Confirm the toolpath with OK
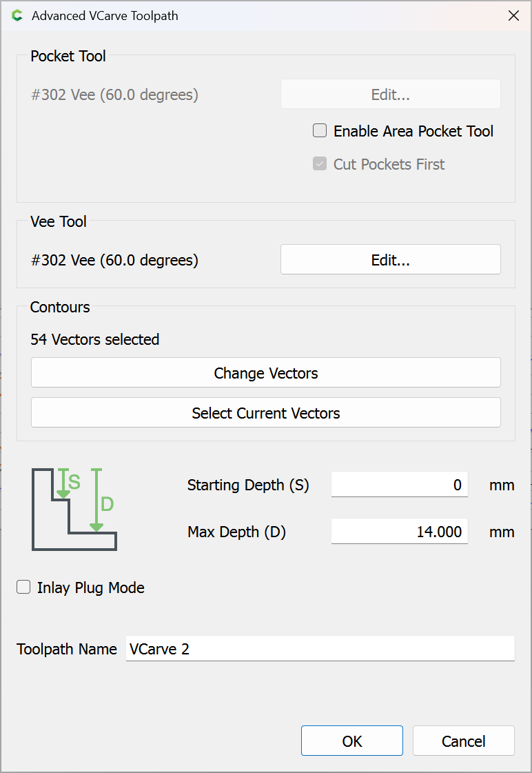This screenshot has height=773, width=532. [352, 741]
